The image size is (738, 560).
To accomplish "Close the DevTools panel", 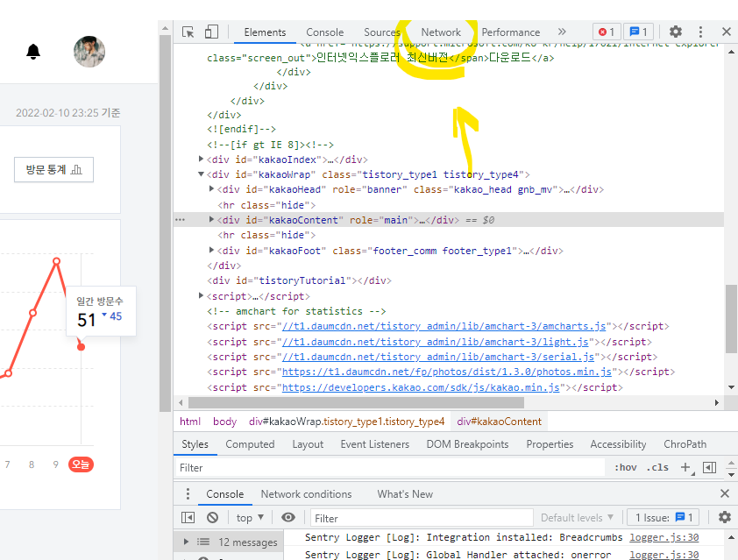I will (x=727, y=32).
